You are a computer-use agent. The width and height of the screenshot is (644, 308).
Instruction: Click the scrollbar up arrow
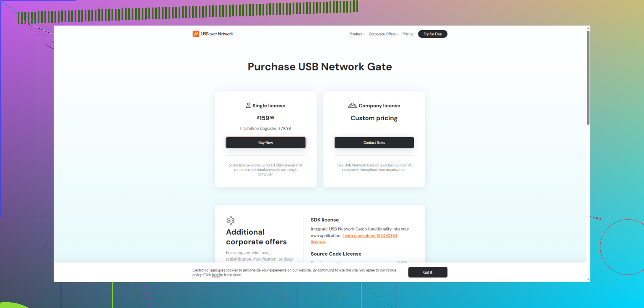point(588,28)
